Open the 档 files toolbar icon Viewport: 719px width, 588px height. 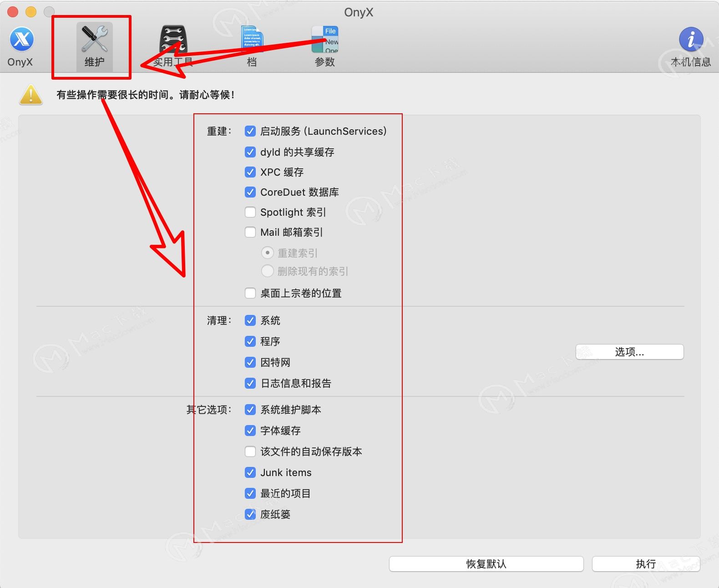(252, 38)
